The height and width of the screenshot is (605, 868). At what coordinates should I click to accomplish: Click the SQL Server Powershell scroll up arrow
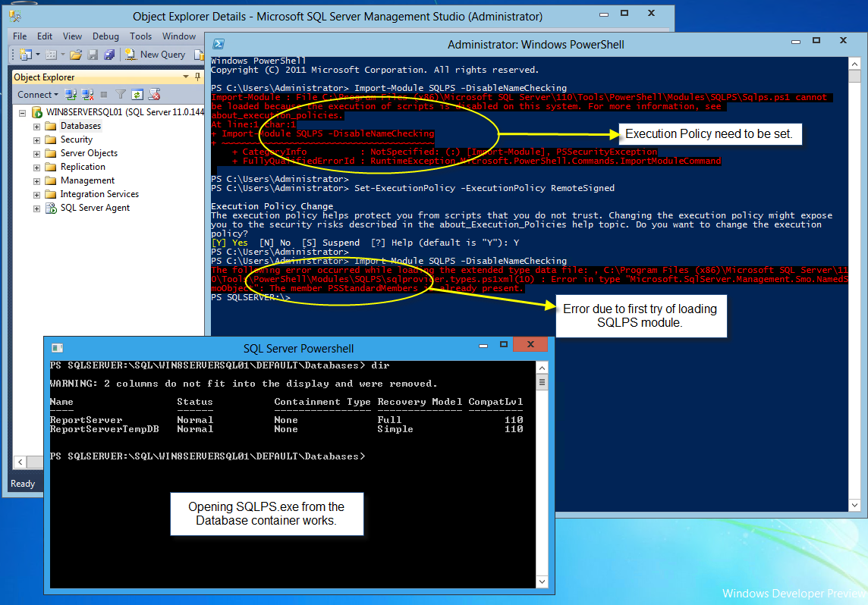tap(542, 368)
